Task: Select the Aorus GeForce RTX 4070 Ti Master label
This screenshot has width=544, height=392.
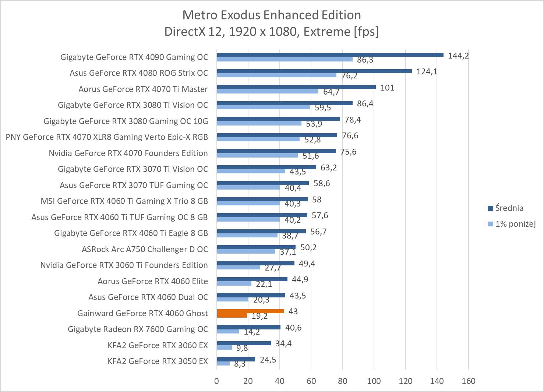Action: (143, 89)
